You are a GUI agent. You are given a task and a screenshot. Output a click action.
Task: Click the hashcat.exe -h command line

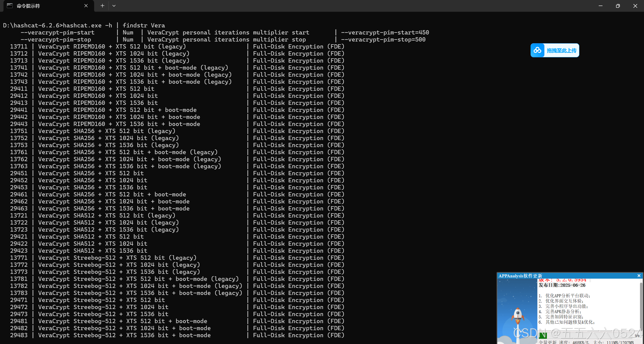tap(84, 25)
